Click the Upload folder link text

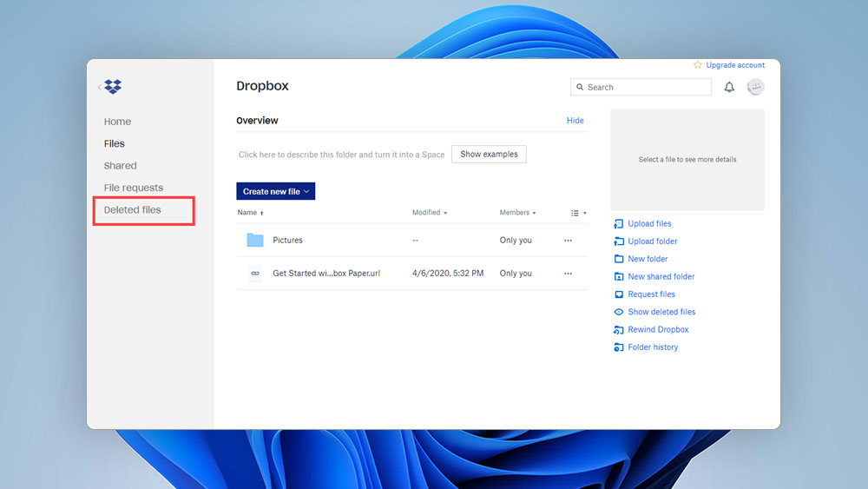(x=653, y=241)
